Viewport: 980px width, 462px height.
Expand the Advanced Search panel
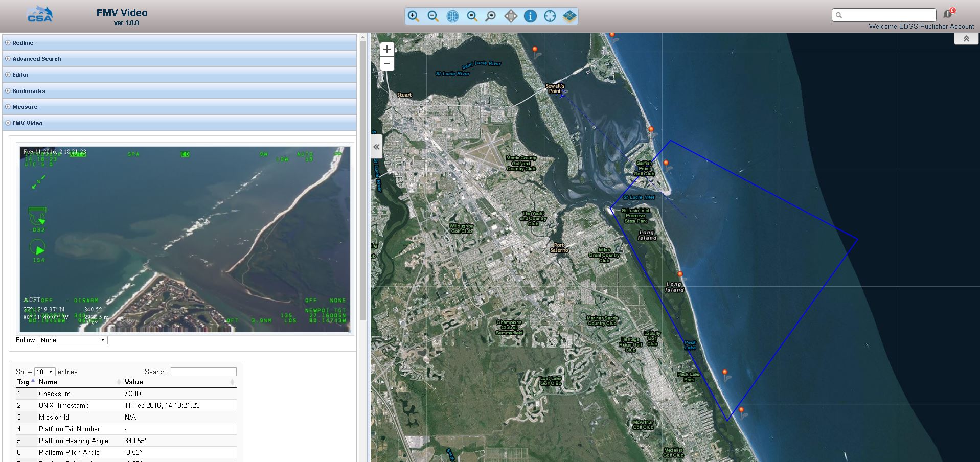pos(179,59)
